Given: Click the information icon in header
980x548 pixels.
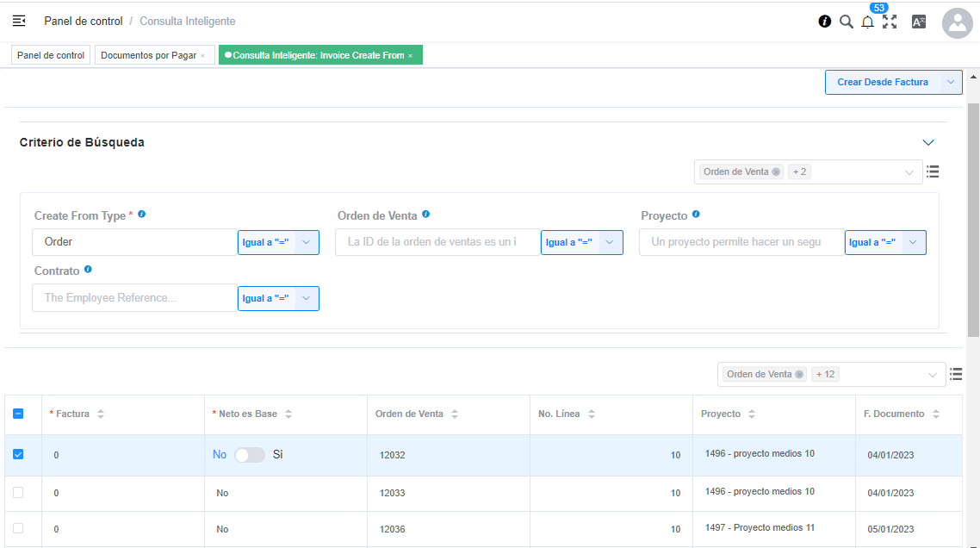Looking at the screenshot, I should pos(824,22).
